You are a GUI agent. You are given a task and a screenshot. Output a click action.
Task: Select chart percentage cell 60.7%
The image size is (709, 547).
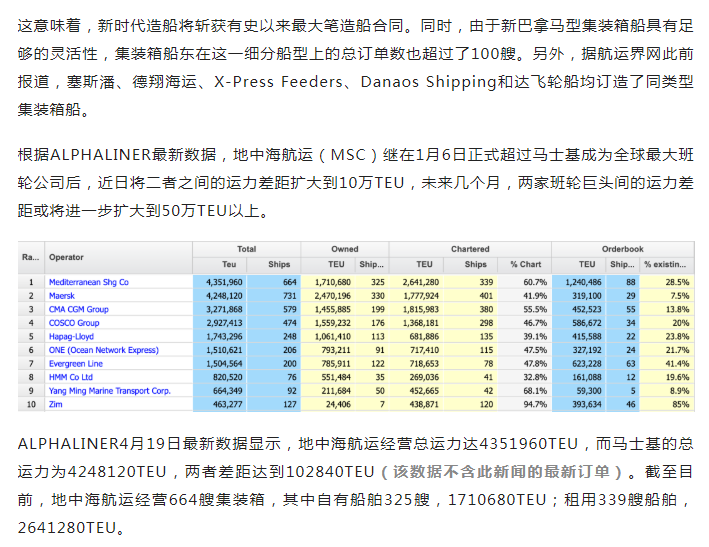(525, 282)
